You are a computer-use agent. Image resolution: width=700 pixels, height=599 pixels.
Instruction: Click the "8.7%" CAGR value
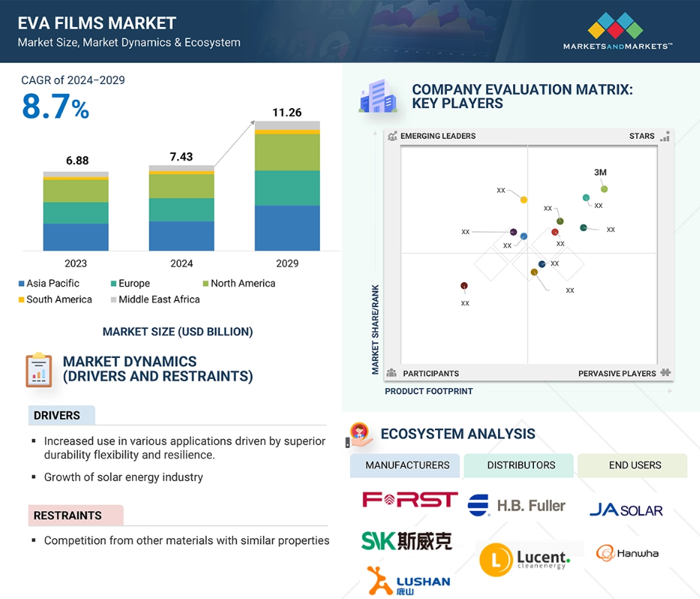56,107
